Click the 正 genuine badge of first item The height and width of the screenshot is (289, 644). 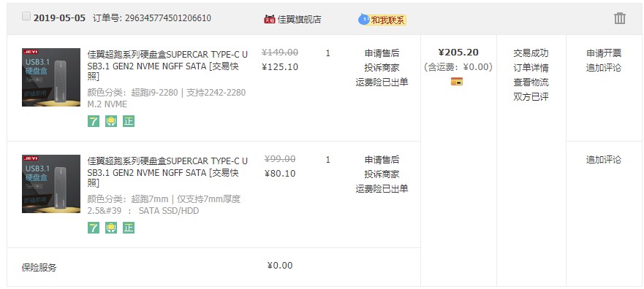129,121
